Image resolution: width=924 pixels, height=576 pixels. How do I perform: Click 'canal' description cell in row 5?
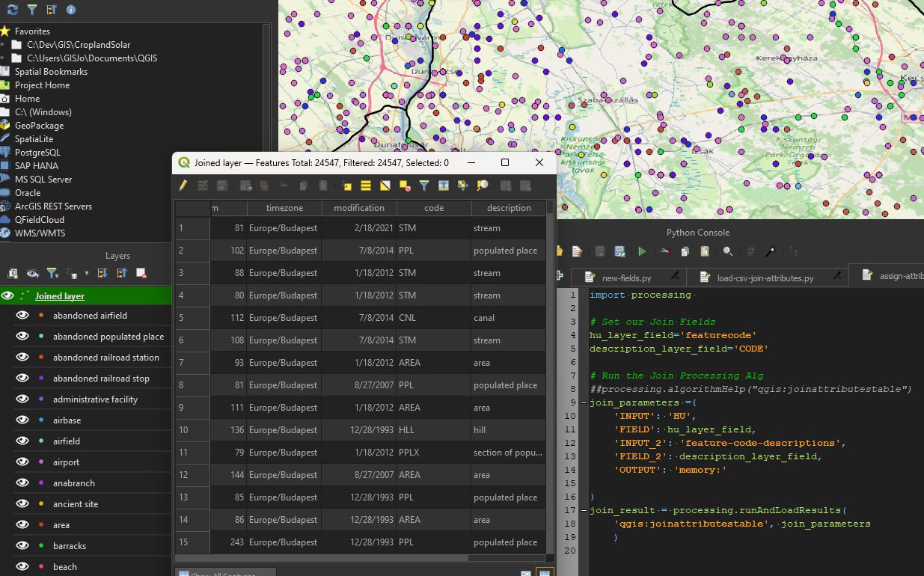click(x=509, y=318)
